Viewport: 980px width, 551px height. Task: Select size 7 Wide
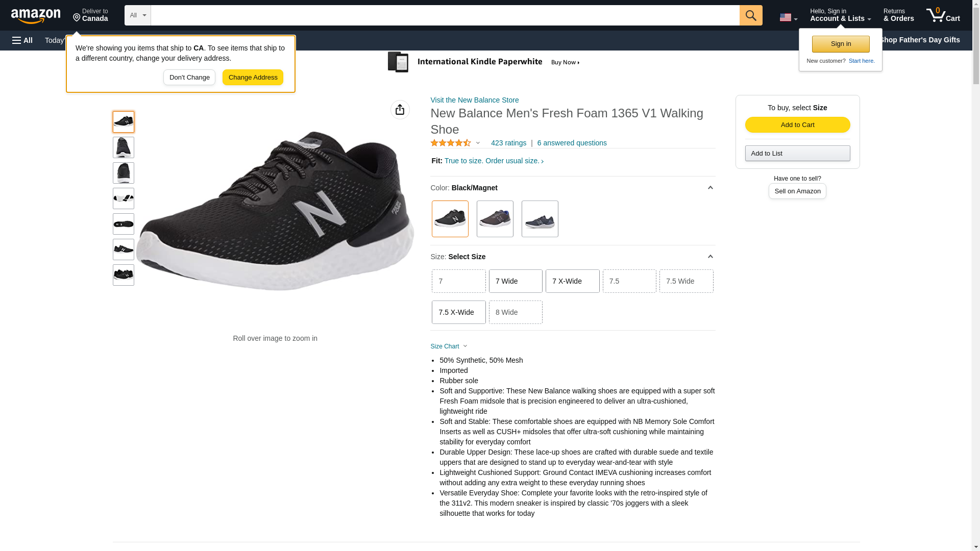[515, 281]
